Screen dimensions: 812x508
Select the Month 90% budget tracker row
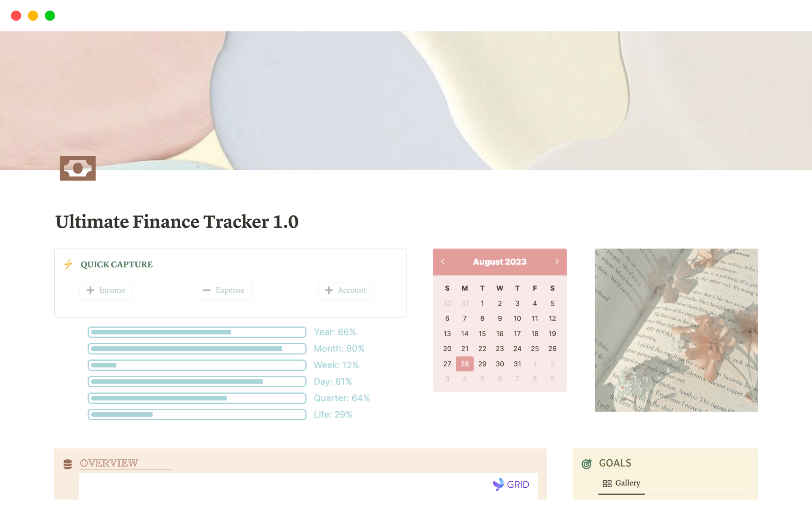[x=198, y=349]
